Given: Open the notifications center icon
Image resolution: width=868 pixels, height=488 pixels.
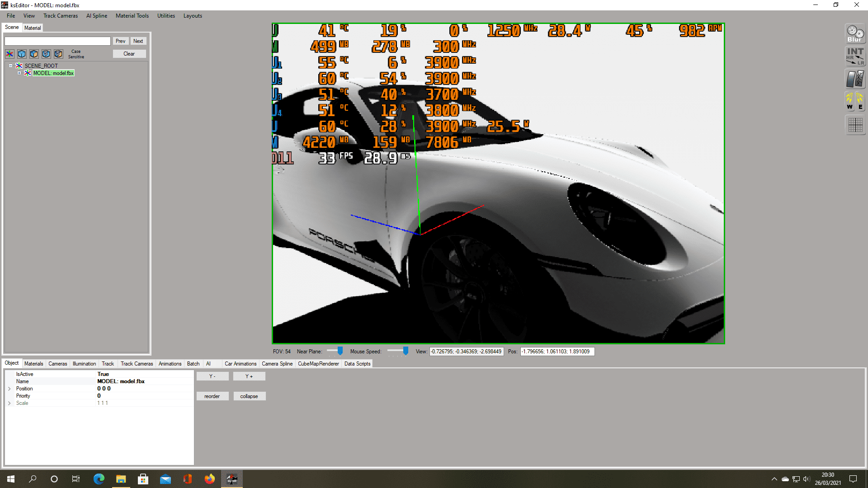Looking at the screenshot, I should pyautogui.click(x=853, y=479).
